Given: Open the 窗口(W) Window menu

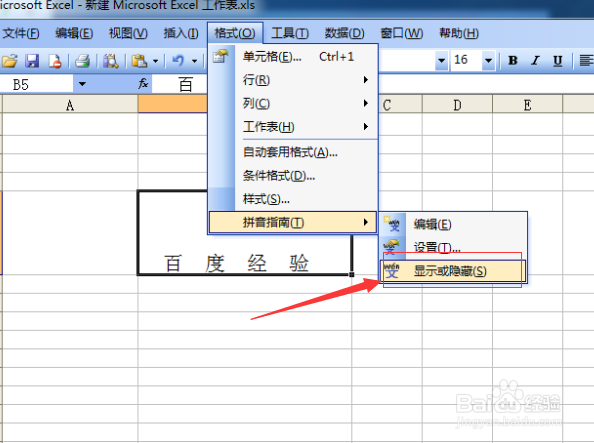Looking at the screenshot, I should [x=402, y=33].
